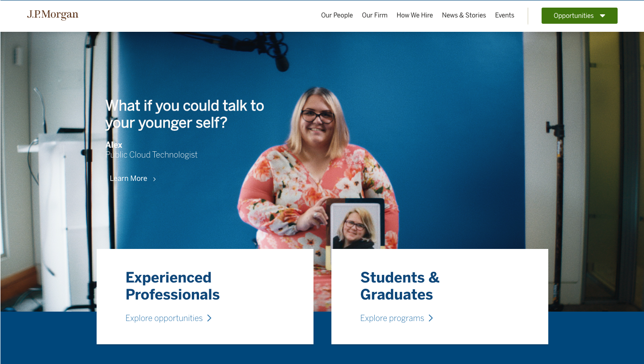644x364 pixels.
Task: Click the chevron arrow beside Learn More
Action: click(x=154, y=179)
